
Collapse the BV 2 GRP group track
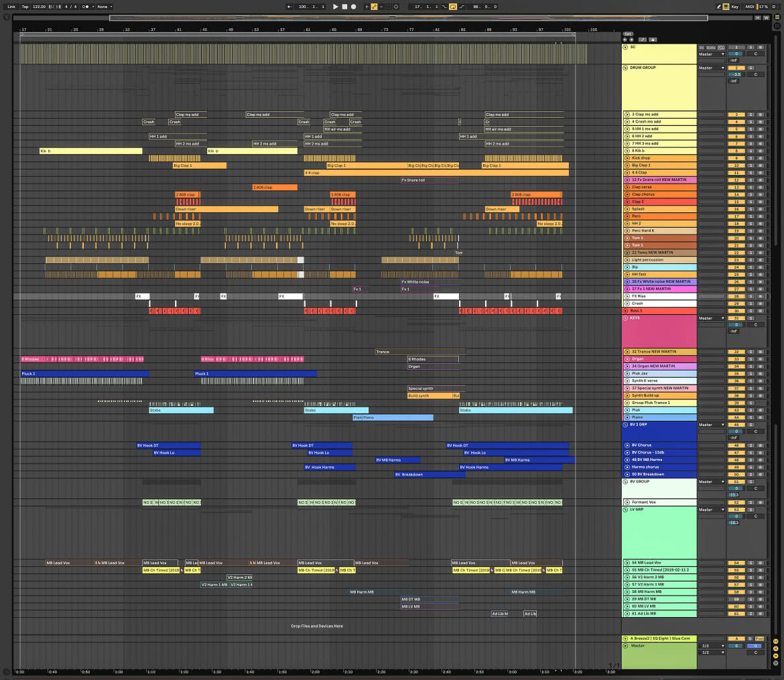click(x=625, y=425)
